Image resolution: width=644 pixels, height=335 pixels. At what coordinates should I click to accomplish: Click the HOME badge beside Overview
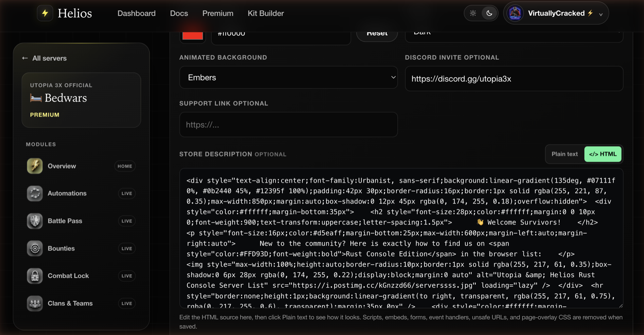point(125,166)
